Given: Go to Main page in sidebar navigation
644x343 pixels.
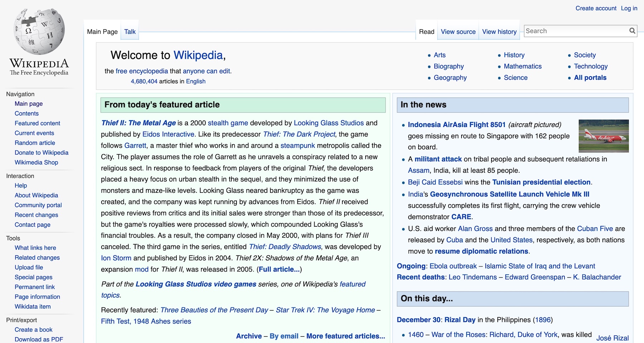Looking at the screenshot, I should click(29, 104).
